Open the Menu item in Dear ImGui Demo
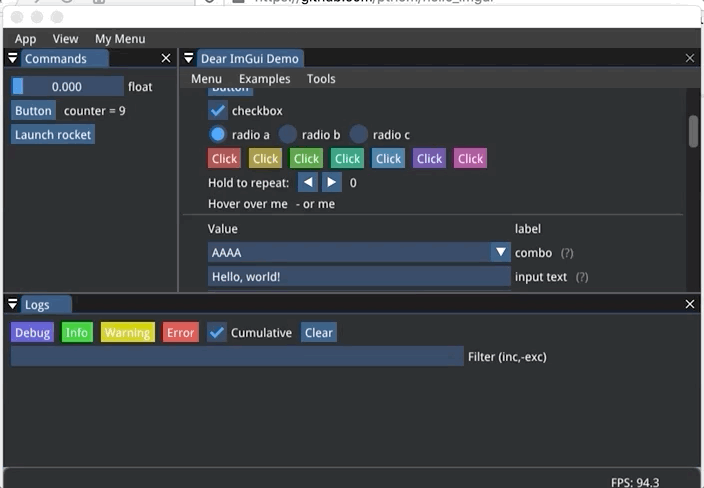 click(206, 79)
